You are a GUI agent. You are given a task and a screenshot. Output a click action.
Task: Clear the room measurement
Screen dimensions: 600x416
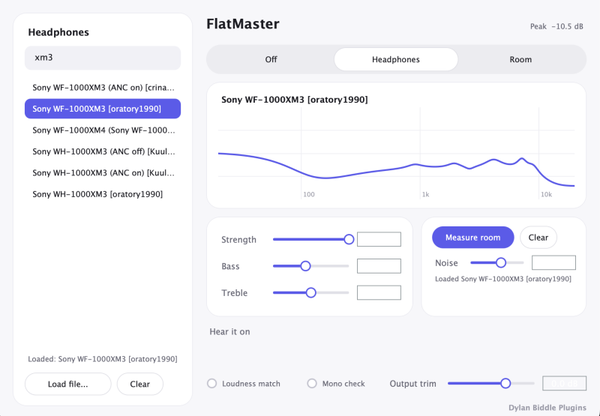[x=538, y=237]
